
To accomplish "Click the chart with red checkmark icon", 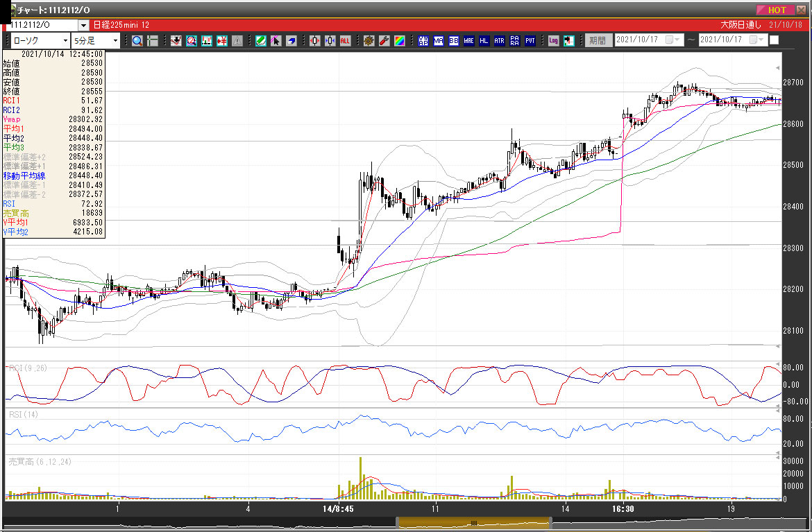I will (176, 40).
